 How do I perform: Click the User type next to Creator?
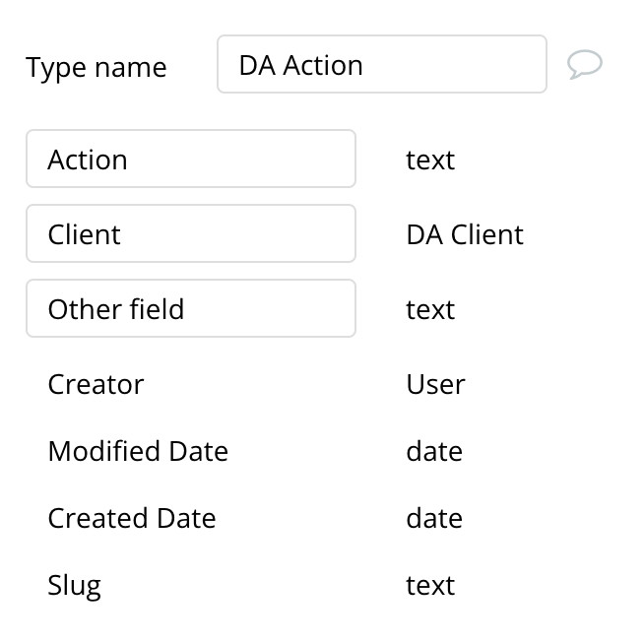click(x=435, y=384)
